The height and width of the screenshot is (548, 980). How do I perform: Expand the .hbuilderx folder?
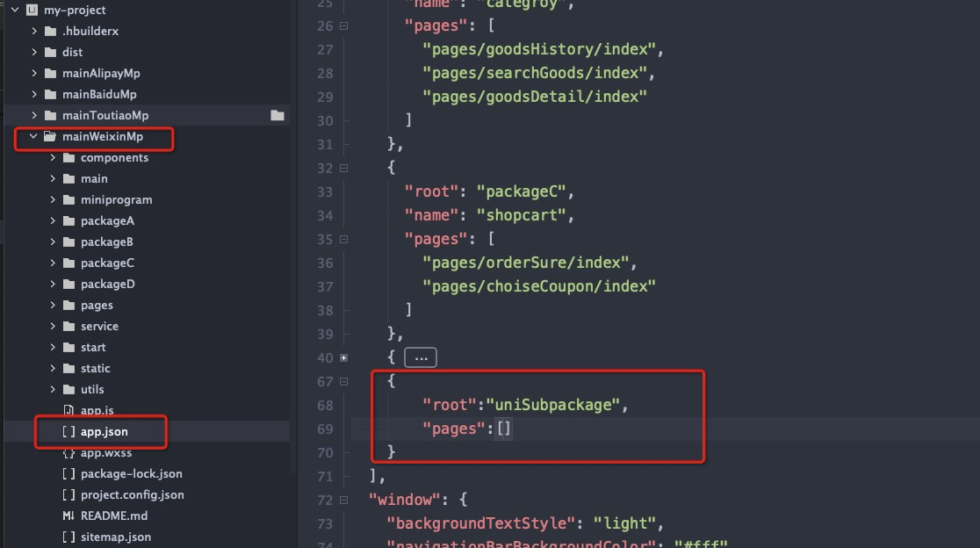click(x=34, y=31)
